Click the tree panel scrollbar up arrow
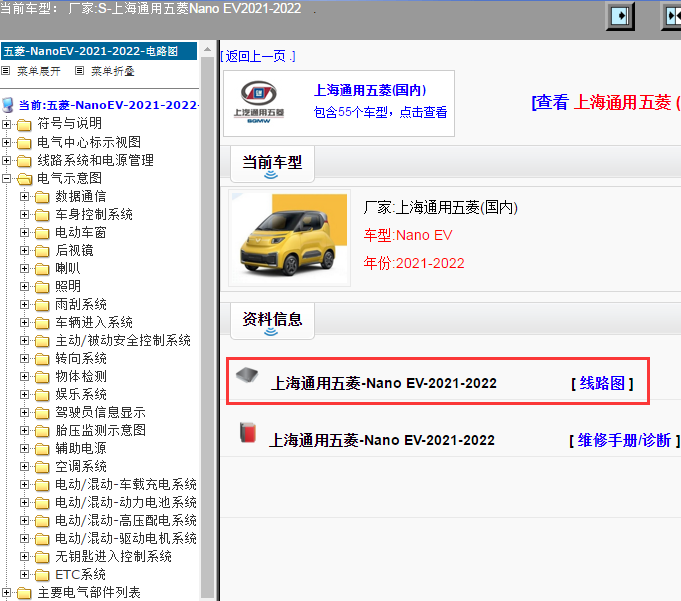 [x=208, y=49]
